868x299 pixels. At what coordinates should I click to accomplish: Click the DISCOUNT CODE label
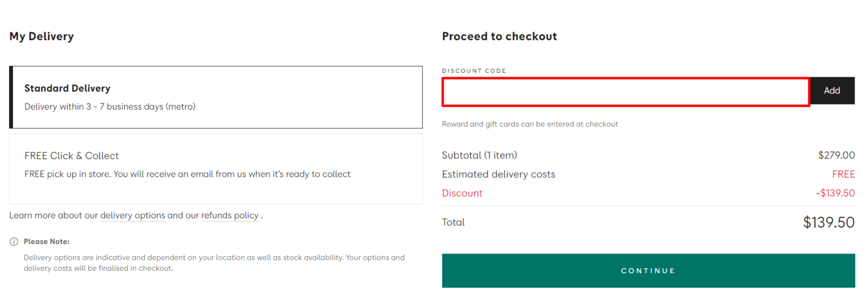474,70
